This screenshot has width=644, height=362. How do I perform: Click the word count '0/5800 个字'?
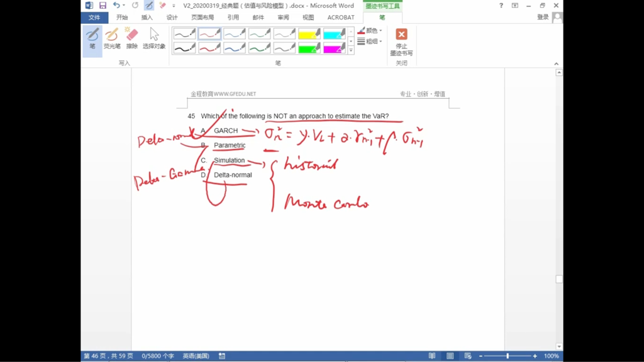(x=158, y=356)
